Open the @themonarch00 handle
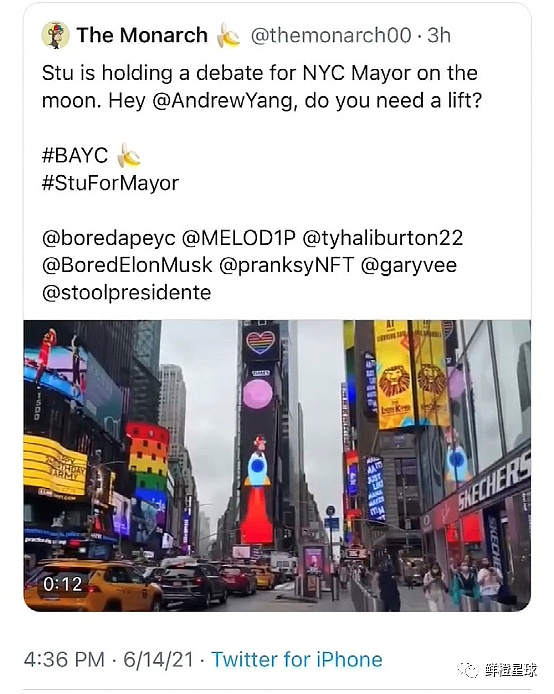 [331, 35]
